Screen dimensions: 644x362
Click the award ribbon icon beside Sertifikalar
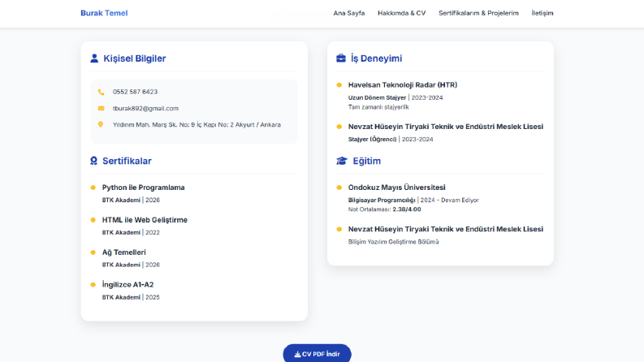pyautogui.click(x=93, y=161)
